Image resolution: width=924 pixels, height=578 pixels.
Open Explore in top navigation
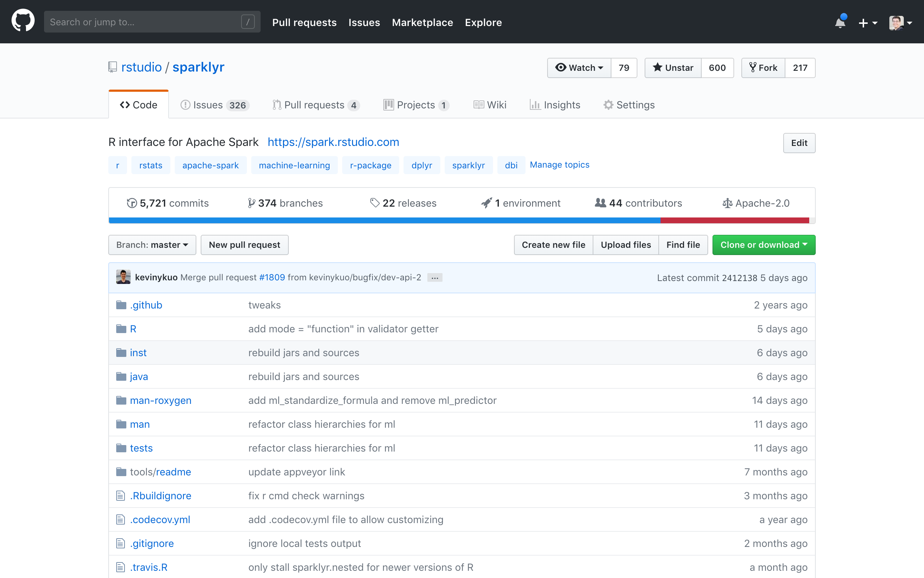tap(483, 22)
